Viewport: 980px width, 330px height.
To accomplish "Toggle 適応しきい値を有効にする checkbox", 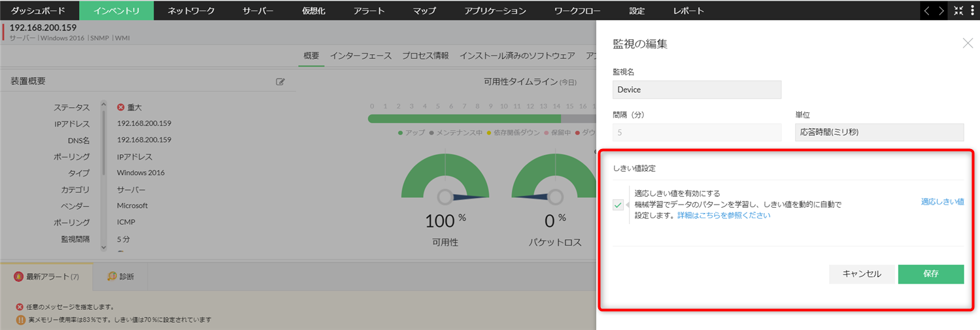I will coord(618,205).
